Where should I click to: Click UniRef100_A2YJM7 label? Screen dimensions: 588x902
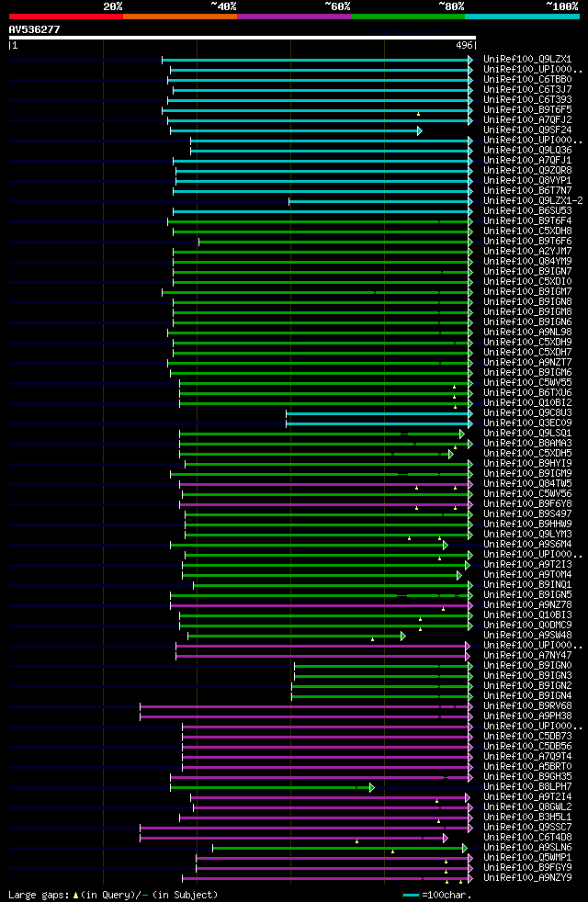click(527, 252)
